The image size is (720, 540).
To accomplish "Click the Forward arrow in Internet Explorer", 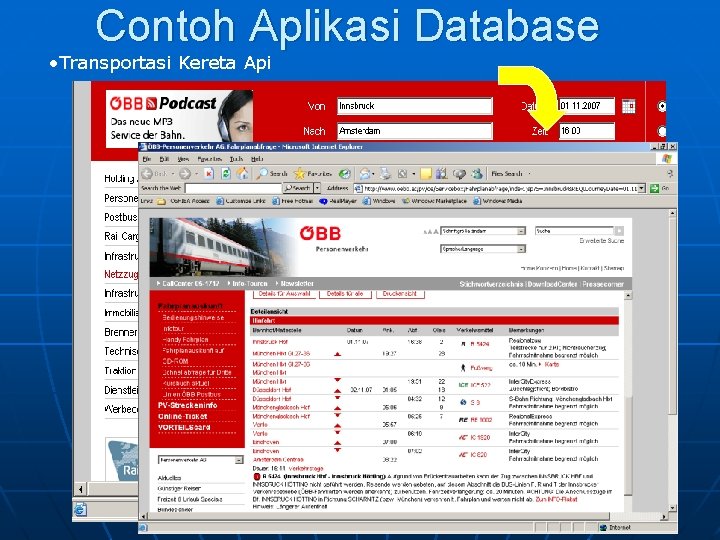I will (185, 174).
